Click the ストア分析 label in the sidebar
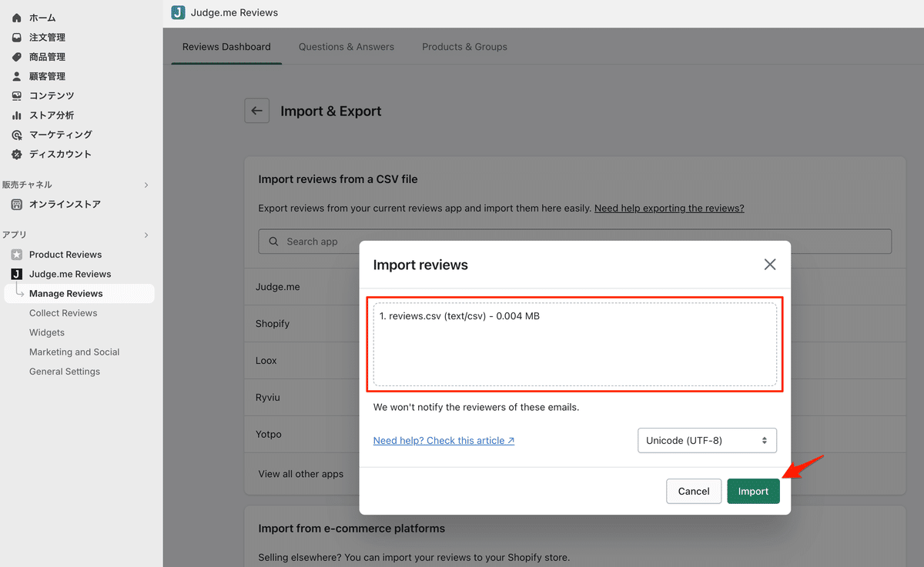Image resolution: width=924 pixels, height=567 pixels. pyautogui.click(x=52, y=115)
